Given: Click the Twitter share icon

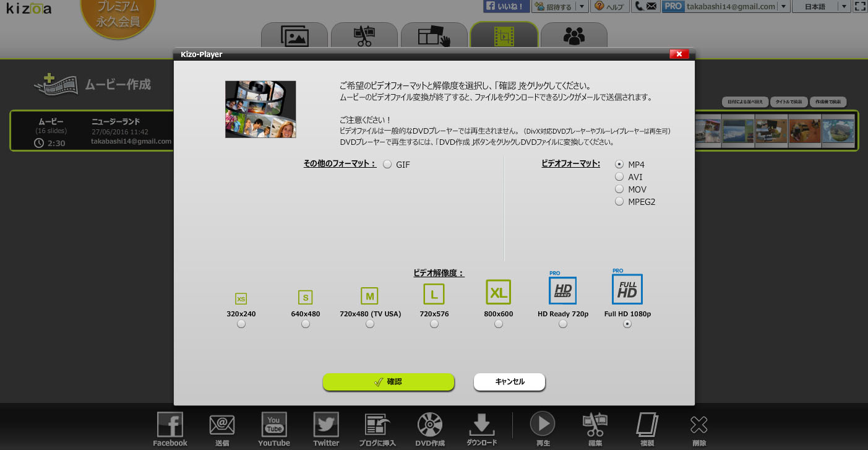Looking at the screenshot, I should tap(326, 425).
